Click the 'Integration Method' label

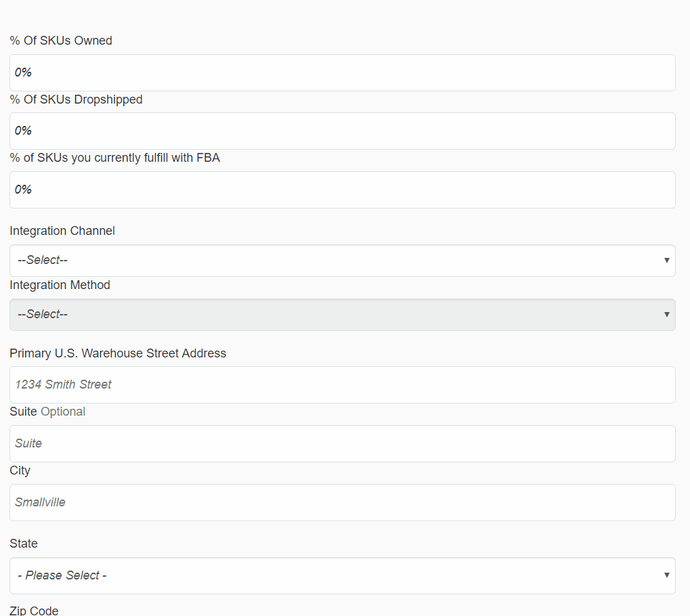click(60, 285)
